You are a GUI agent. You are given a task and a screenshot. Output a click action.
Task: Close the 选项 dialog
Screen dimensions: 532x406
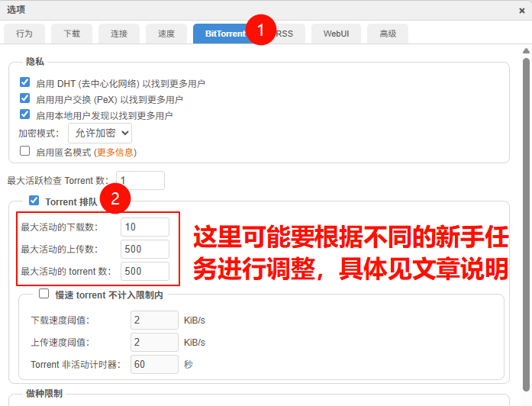[x=522, y=11]
